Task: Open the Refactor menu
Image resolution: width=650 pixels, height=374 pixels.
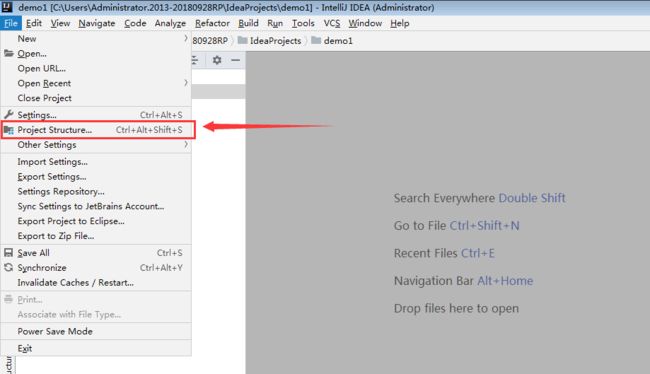Action: (212, 24)
